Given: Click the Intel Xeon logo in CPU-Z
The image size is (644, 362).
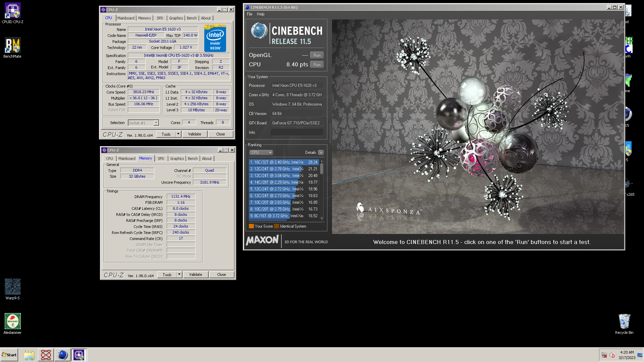Looking at the screenshot, I should (x=215, y=38).
